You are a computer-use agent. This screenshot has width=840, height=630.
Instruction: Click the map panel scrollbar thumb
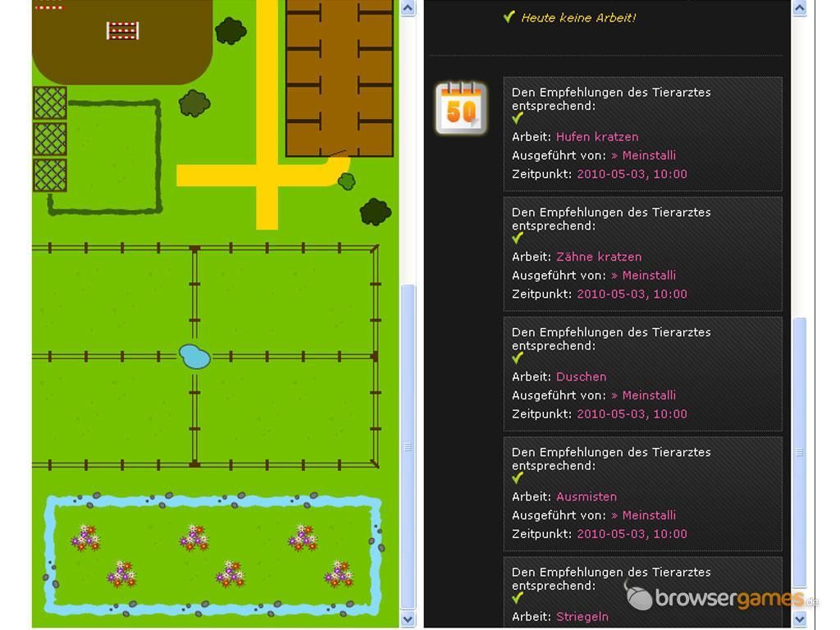[x=408, y=447]
